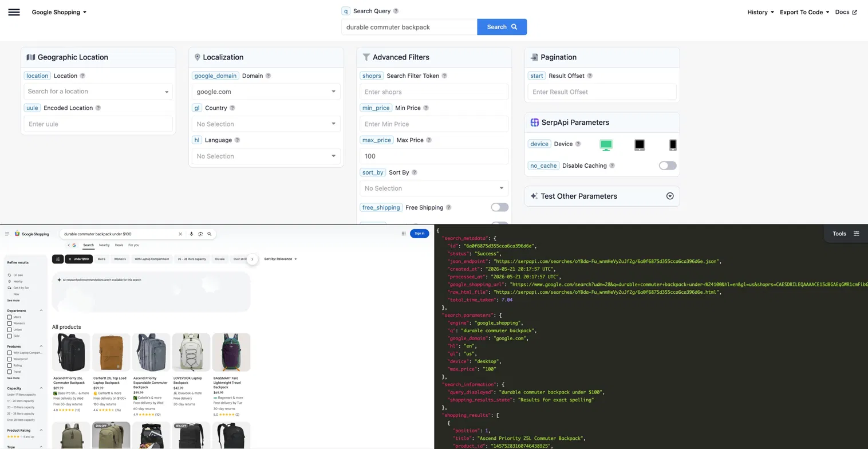Open the History menu

click(x=760, y=12)
